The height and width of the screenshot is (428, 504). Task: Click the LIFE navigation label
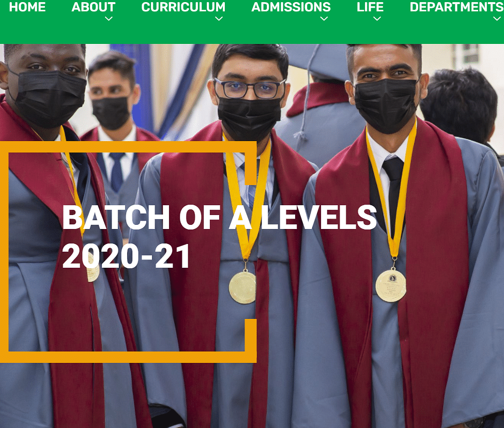pyautogui.click(x=370, y=7)
